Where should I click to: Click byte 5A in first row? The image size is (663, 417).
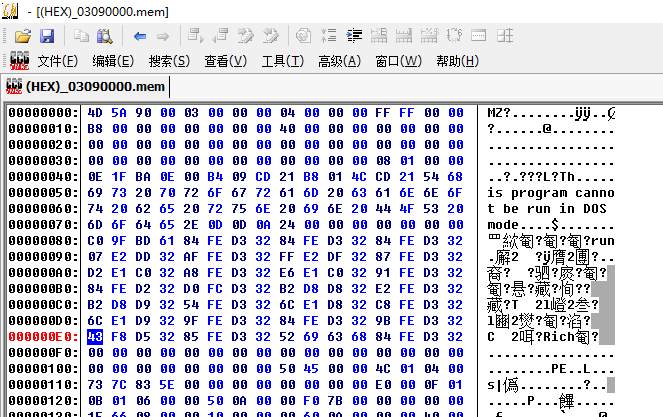[x=119, y=113]
